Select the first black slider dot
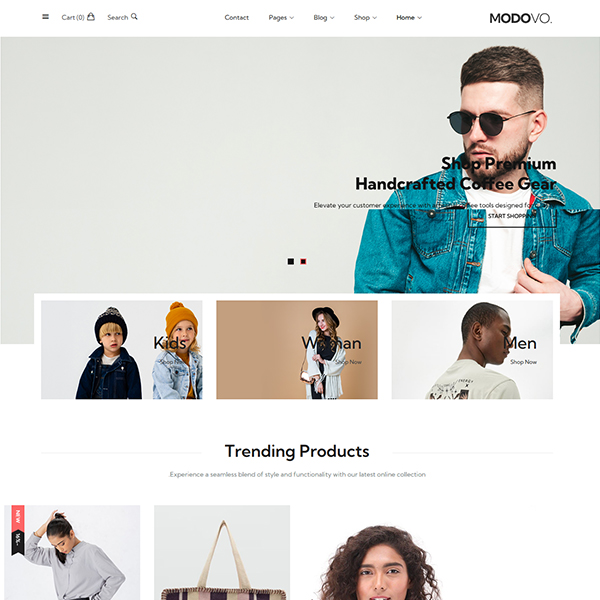This screenshot has height=600, width=600. (291, 261)
